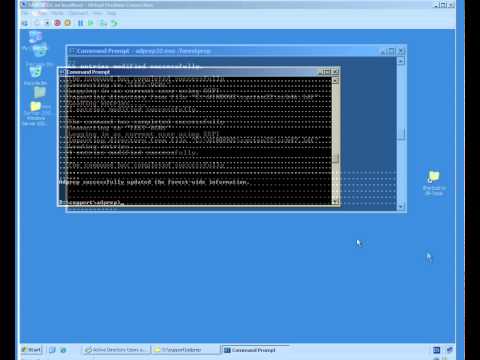The width and height of the screenshot is (480, 360).
Task: Open the Clipboard menu
Action: [x=78, y=13]
